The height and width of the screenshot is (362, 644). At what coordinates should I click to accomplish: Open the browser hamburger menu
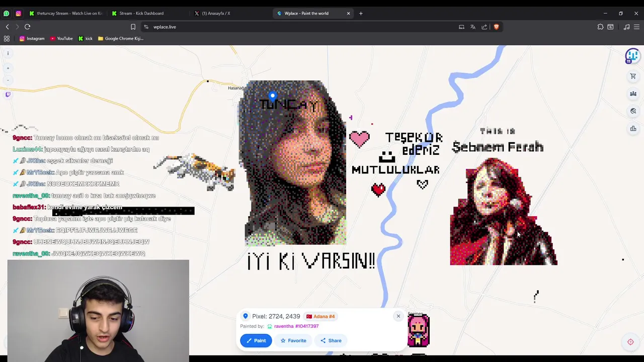pos(637,27)
